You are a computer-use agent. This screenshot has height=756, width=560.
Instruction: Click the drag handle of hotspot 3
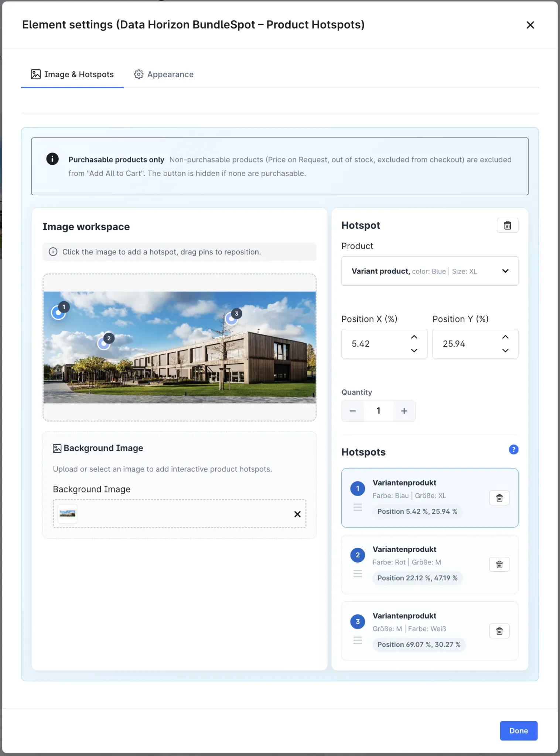coord(358,640)
